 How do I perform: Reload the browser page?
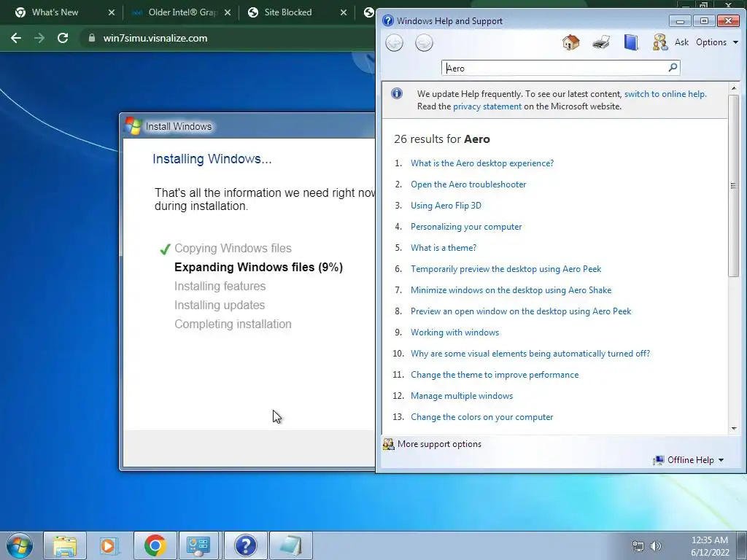pos(63,38)
